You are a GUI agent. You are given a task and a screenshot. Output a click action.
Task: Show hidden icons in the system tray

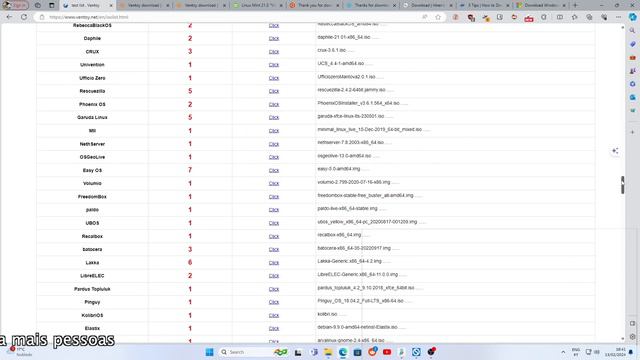563,352
